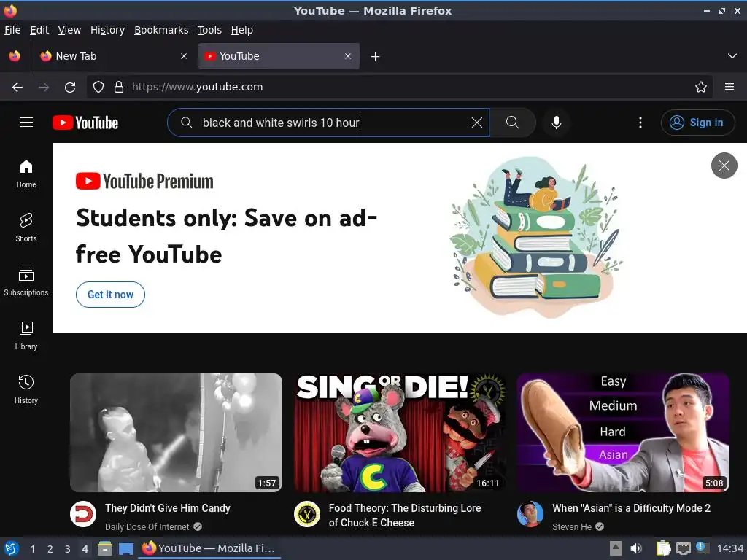Click 'When Asian is a Difficulty Mode 2' title
The image size is (747, 560).
pos(631,508)
